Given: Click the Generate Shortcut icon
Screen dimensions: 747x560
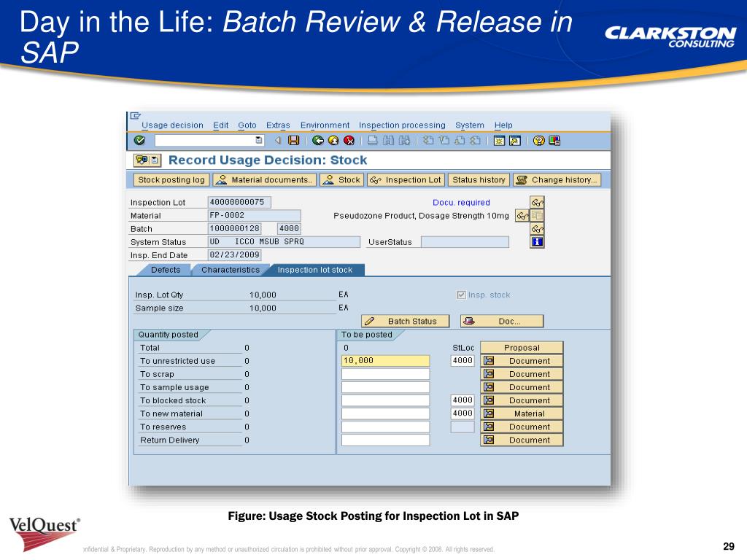Looking at the screenshot, I should click(514, 141).
